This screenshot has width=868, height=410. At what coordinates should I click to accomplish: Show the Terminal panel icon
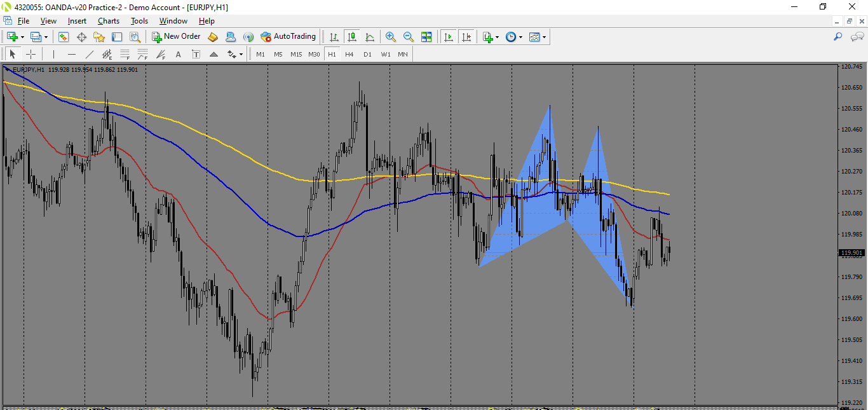pos(117,37)
